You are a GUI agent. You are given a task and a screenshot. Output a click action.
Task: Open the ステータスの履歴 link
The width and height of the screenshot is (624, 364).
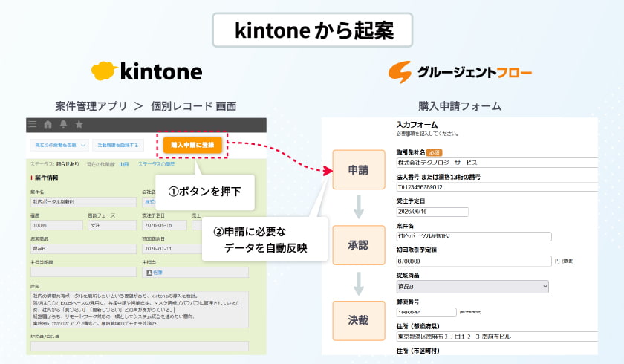(x=156, y=164)
